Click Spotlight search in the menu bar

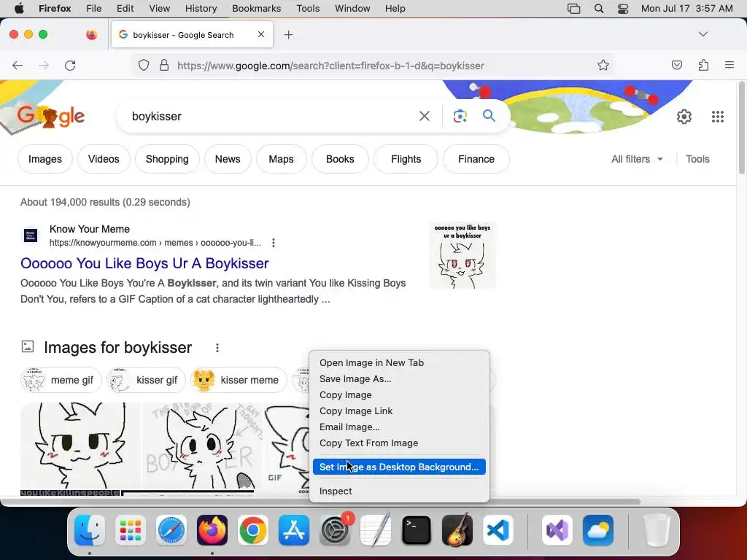[x=599, y=9]
